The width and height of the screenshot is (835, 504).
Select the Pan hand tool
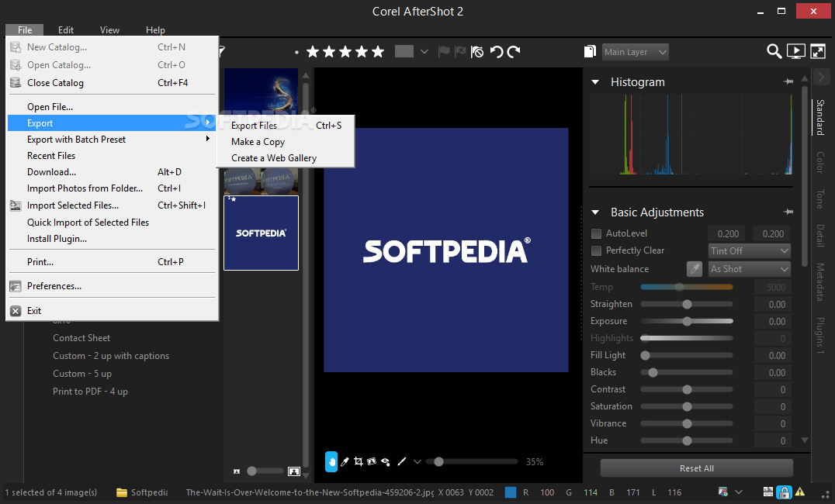click(331, 462)
